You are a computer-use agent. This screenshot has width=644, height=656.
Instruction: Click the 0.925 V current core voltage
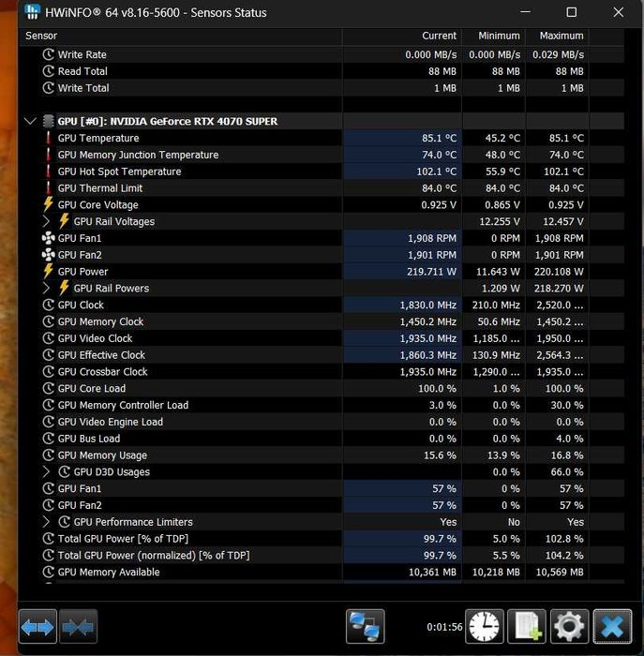[439, 204]
